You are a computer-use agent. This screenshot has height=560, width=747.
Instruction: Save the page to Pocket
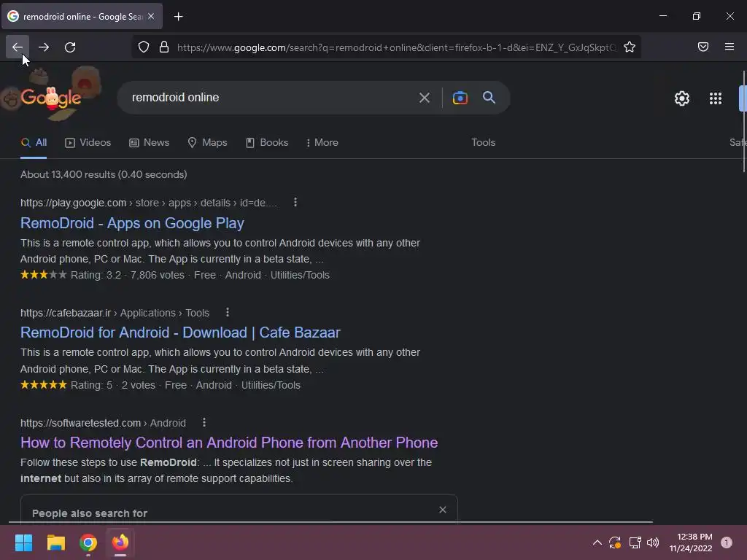tap(703, 47)
